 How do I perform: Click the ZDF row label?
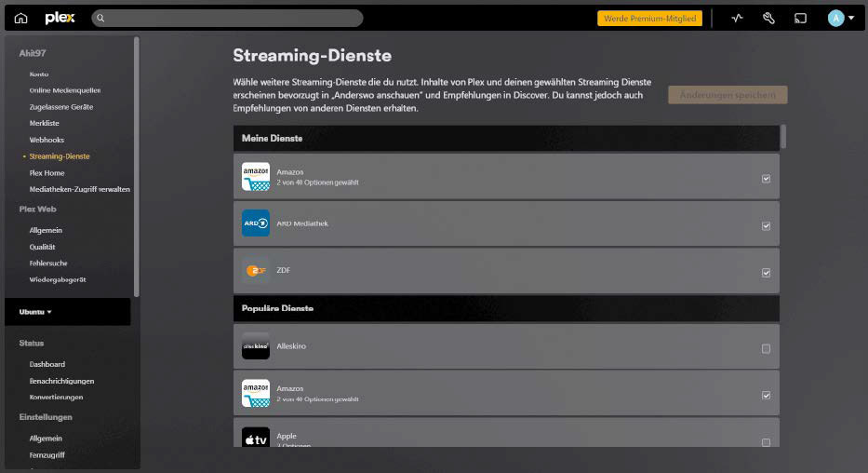click(283, 270)
